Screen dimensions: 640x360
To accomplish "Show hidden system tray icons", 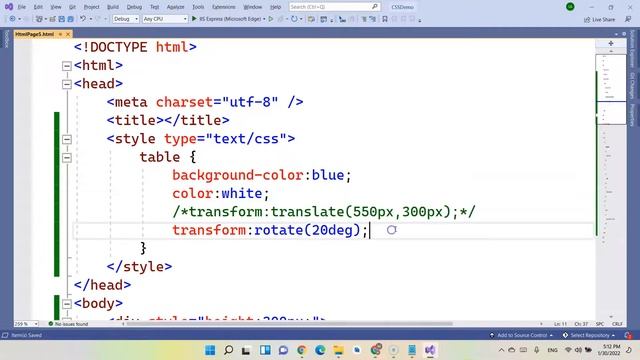I will pyautogui.click(x=501, y=350).
